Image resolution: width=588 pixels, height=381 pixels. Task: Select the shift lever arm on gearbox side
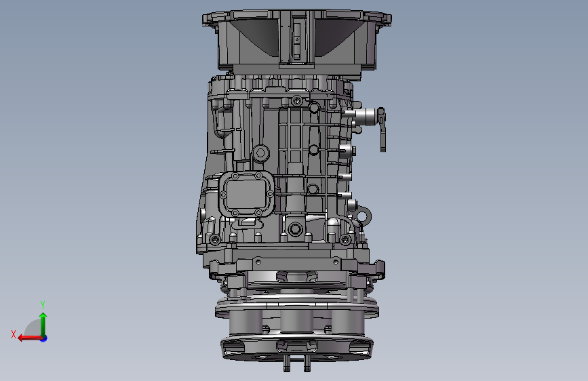(x=382, y=129)
